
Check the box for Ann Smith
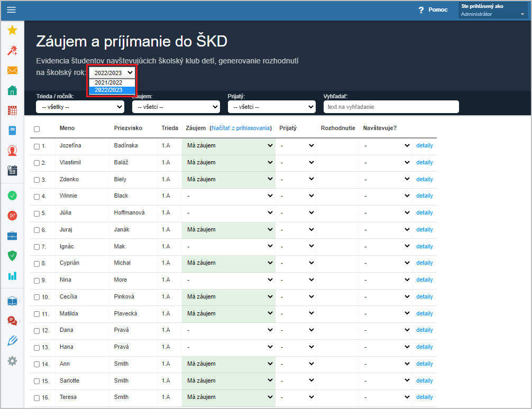tap(36, 365)
